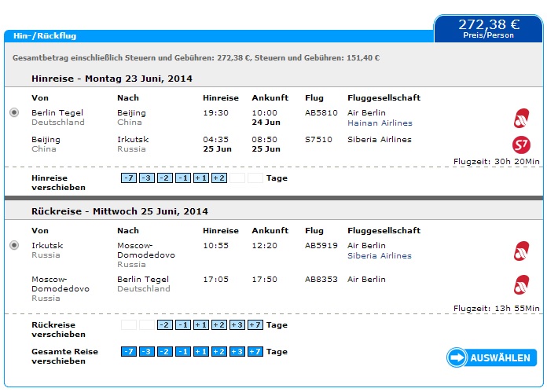This screenshot has height=392, width=547.
Task: Click the Air Berlin logo for flight AB5919
Action: tap(521, 251)
